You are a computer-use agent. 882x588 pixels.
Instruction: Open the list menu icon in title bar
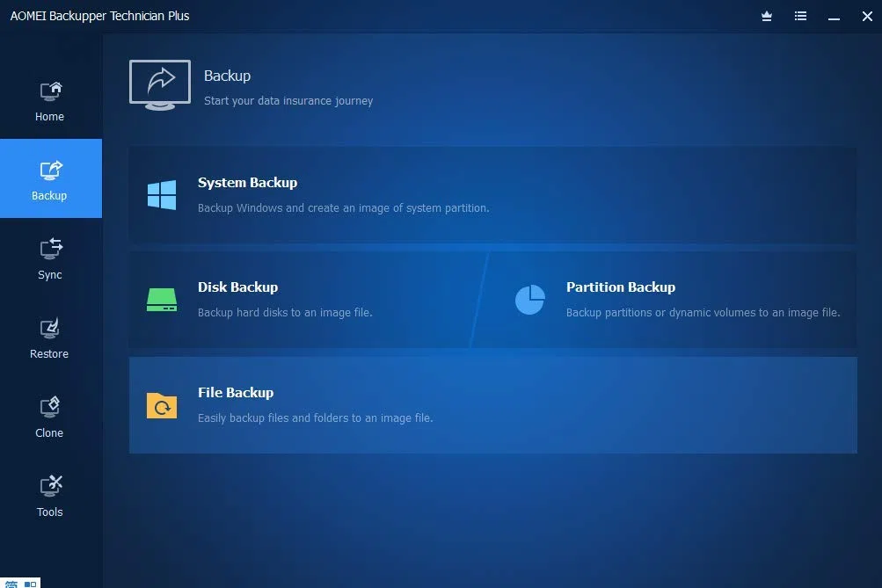coord(800,17)
